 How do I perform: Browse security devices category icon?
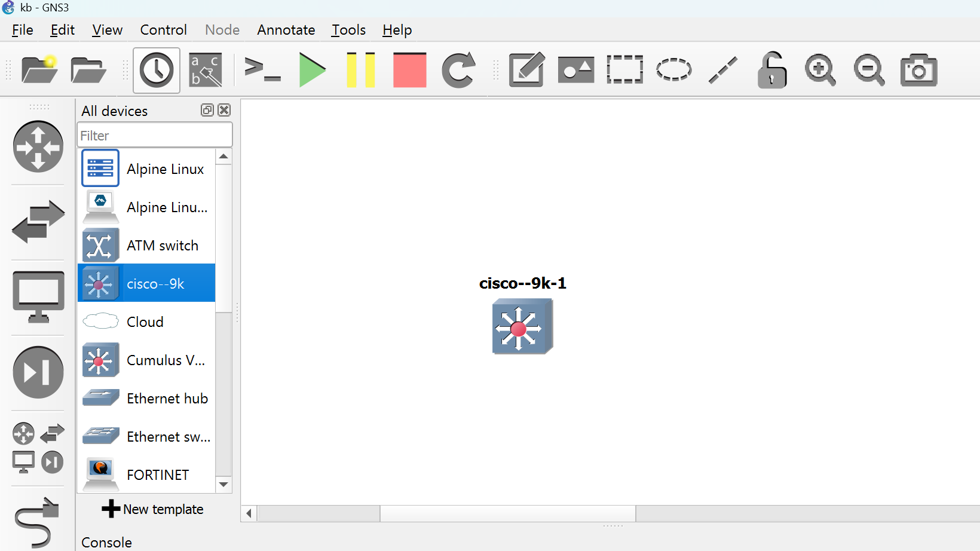(x=38, y=372)
